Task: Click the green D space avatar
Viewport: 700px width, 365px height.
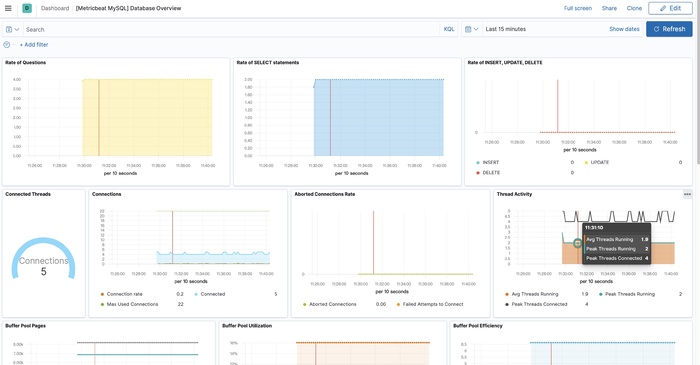Action: coord(27,8)
